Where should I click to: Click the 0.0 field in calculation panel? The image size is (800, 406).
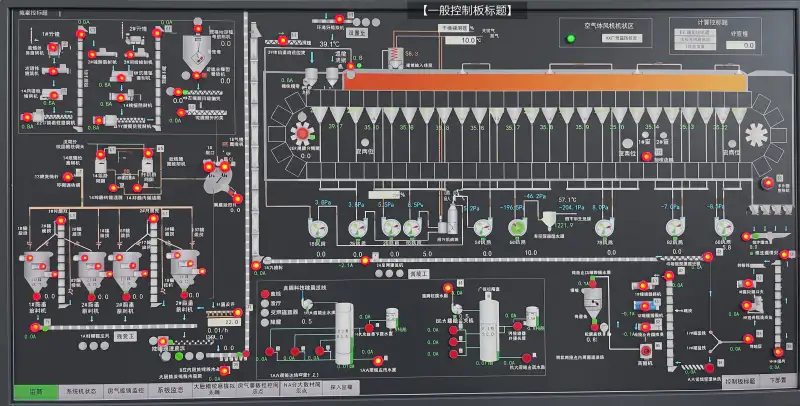(740, 45)
